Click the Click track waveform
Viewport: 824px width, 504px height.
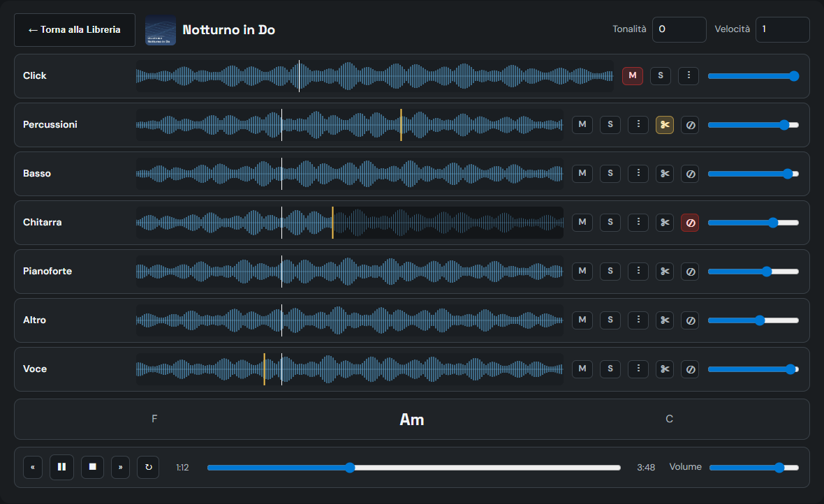pos(375,75)
